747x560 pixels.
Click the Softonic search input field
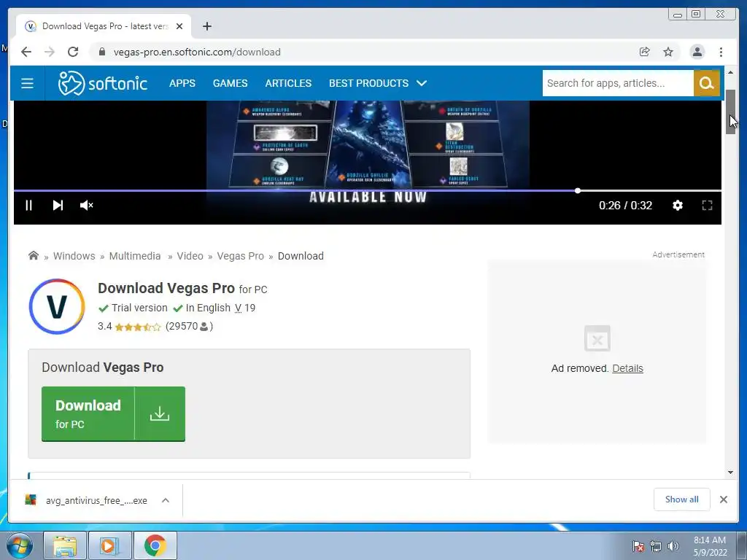617,83
